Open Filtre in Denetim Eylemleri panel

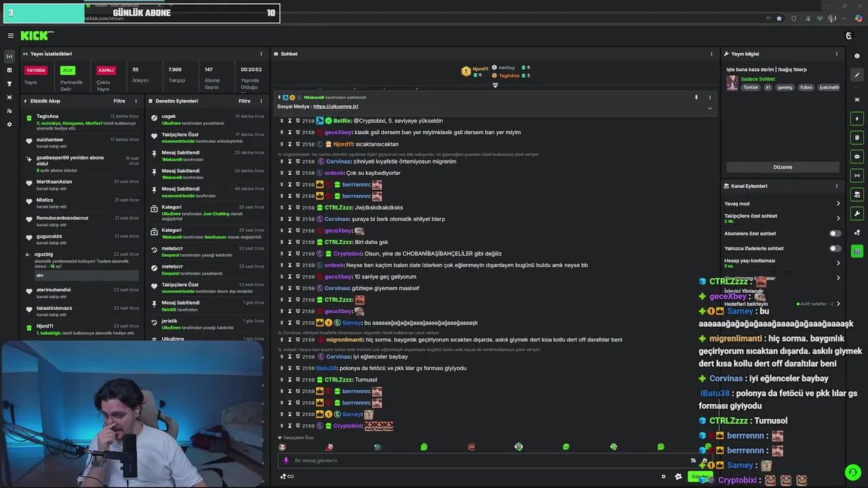click(x=245, y=101)
